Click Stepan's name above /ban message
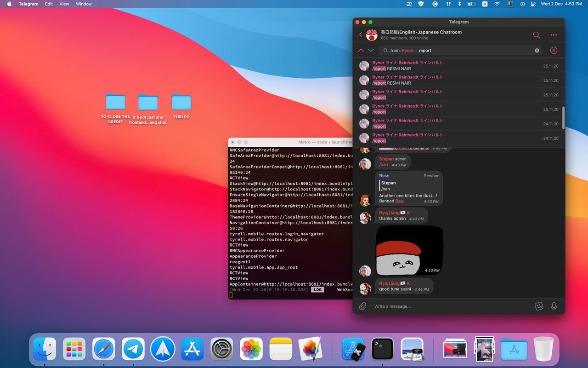The image size is (588, 368). click(386, 159)
